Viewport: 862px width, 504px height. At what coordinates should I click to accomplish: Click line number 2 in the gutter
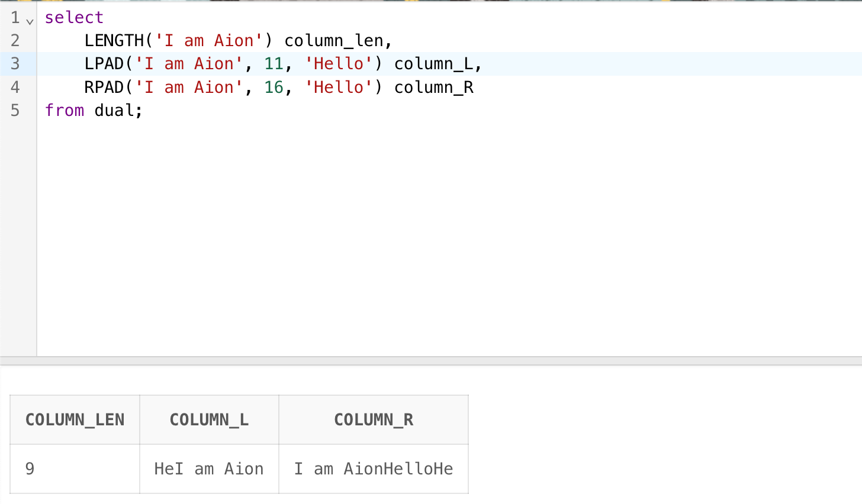point(15,40)
